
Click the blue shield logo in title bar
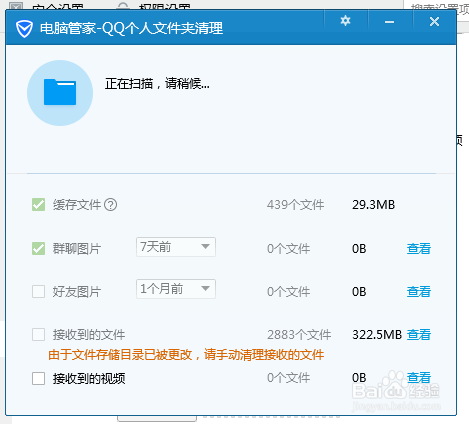24,28
